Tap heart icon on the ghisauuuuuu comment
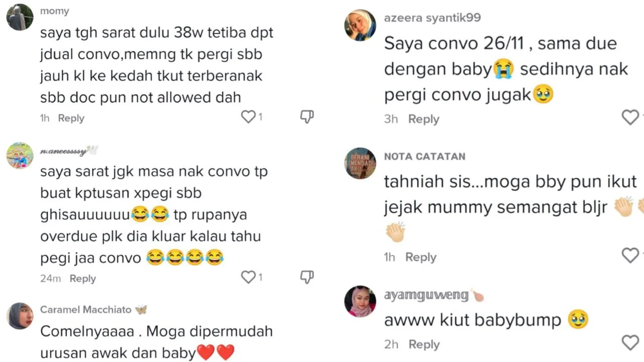The height and width of the screenshot is (362, 644). [249, 277]
